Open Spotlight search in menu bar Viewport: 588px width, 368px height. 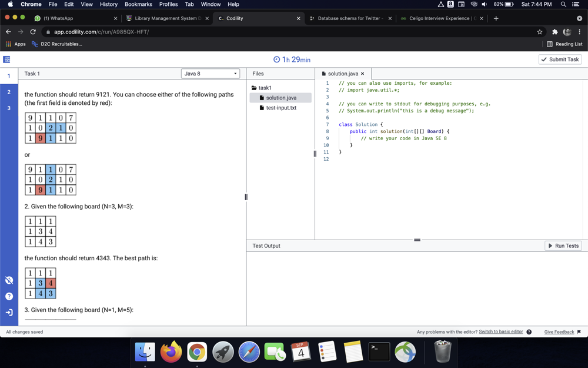click(563, 4)
